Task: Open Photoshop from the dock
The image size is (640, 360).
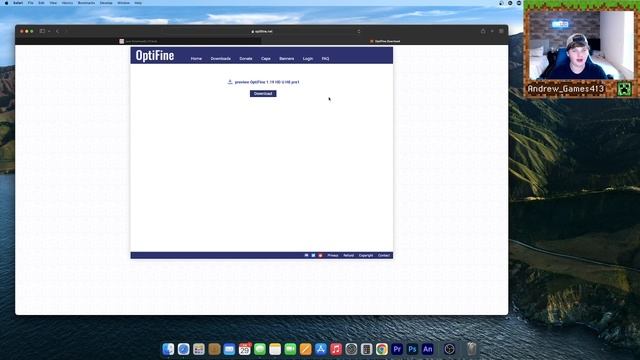Action: point(412,349)
